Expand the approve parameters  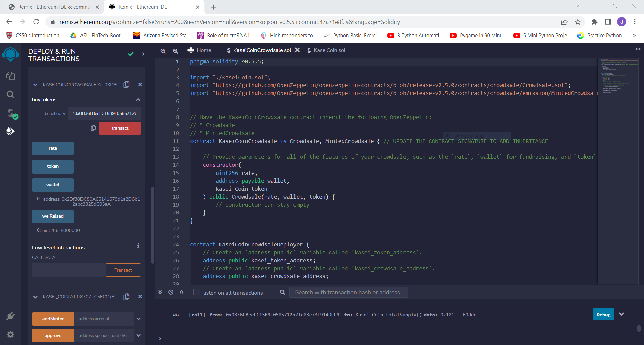tap(138, 335)
